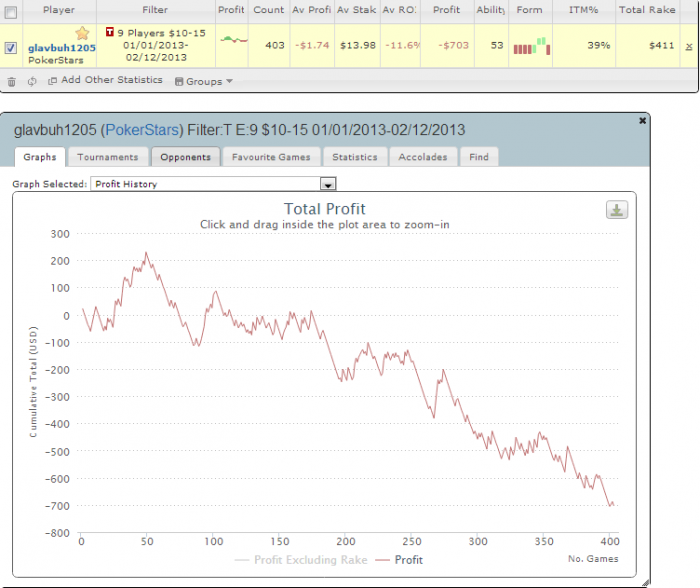
Task: Click the Form bar chart indicator
Action: (x=532, y=46)
